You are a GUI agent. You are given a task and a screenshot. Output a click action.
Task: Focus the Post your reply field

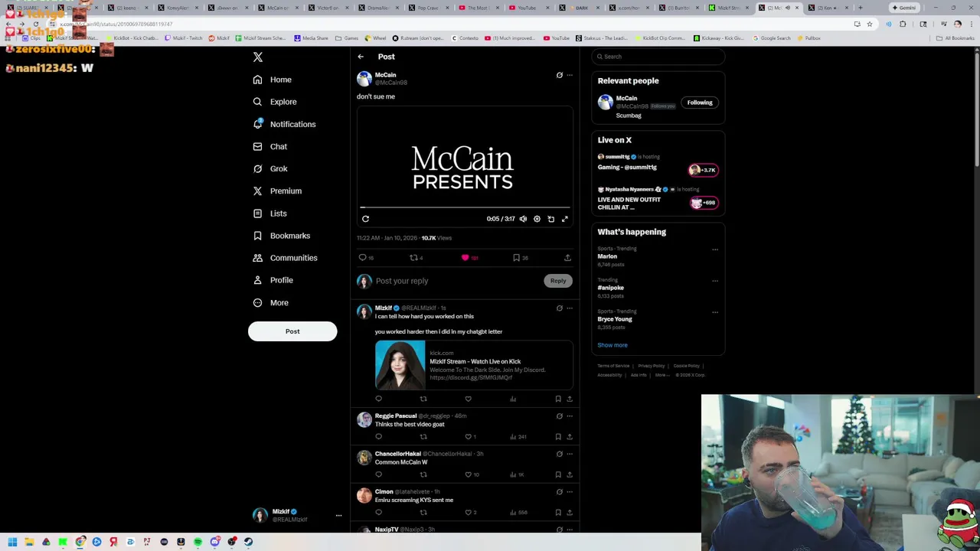(456, 281)
